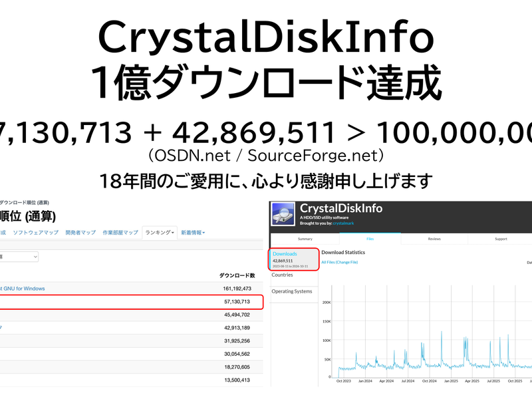Click the ダウンロード数 column header

[237, 275]
